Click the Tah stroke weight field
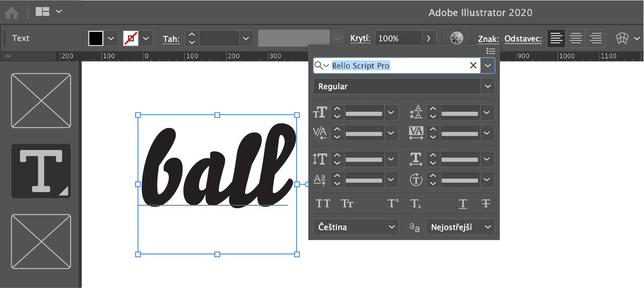644x288 pixels. click(219, 38)
